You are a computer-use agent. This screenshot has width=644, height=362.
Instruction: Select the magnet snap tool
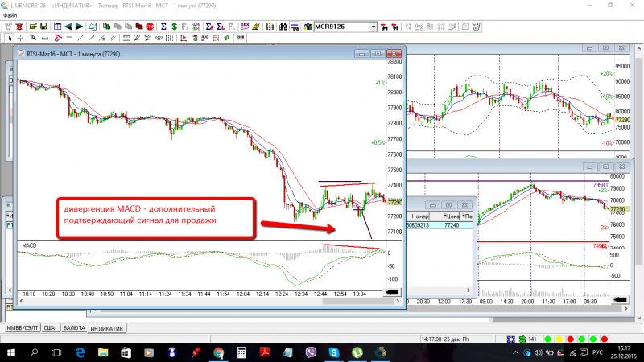[x=58, y=38]
